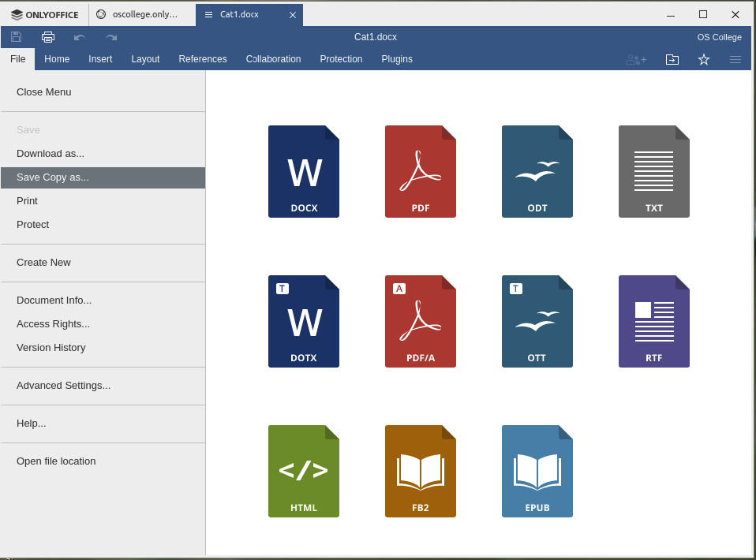Click the print icon in title toolbar

click(x=48, y=37)
